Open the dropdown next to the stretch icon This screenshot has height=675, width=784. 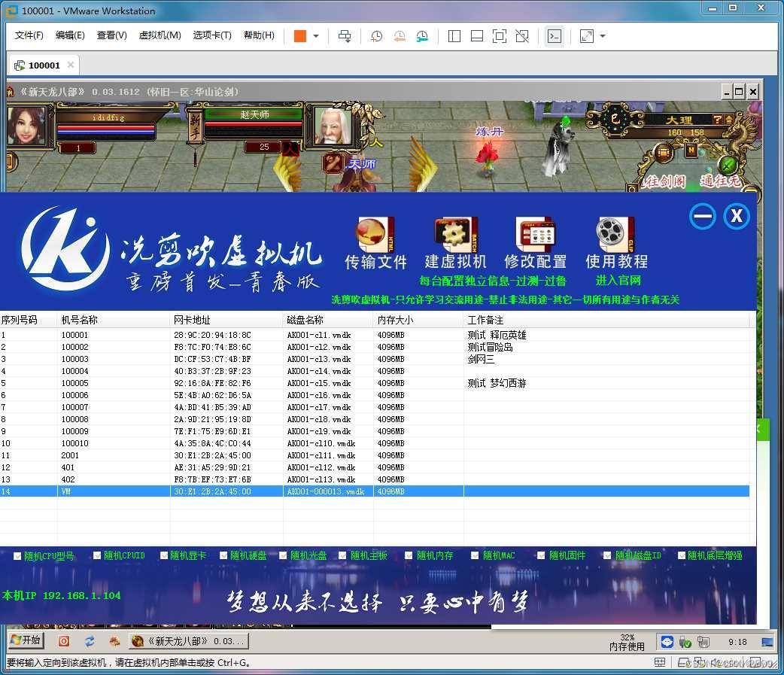click(x=603, y=36)
